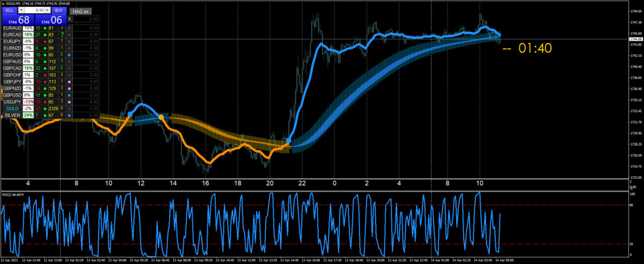This screenshot has height=264, width=644.
Task: Click the blue crossover marker near hour 11
Action: [130, 114]
